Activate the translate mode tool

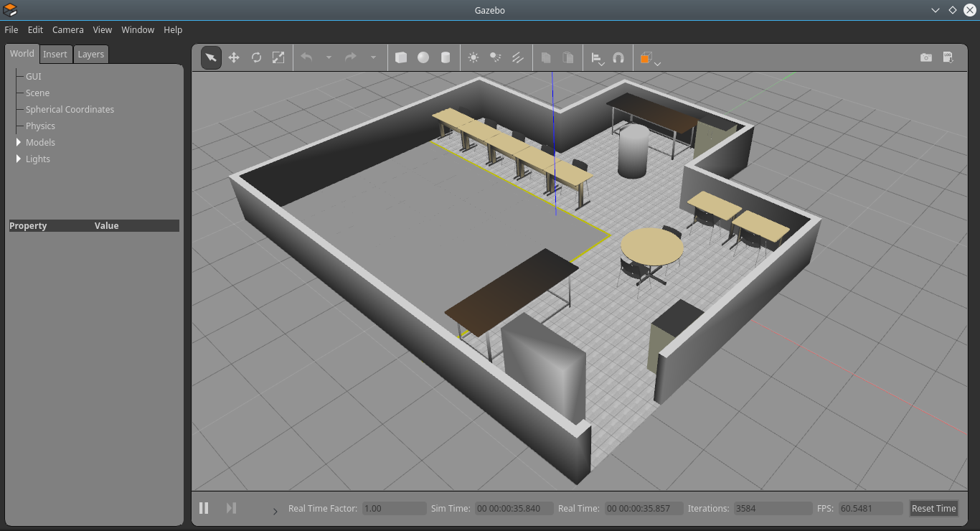tap(233, 57)
